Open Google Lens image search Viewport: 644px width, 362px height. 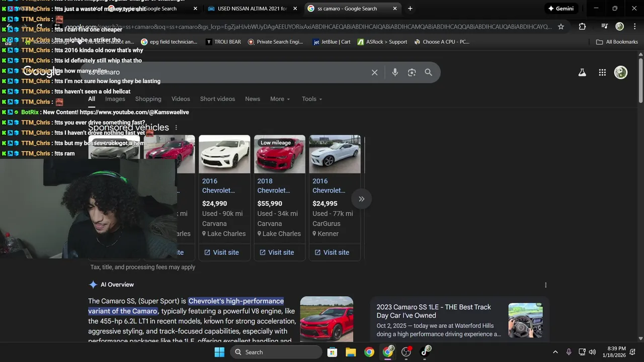click(412, 72)
